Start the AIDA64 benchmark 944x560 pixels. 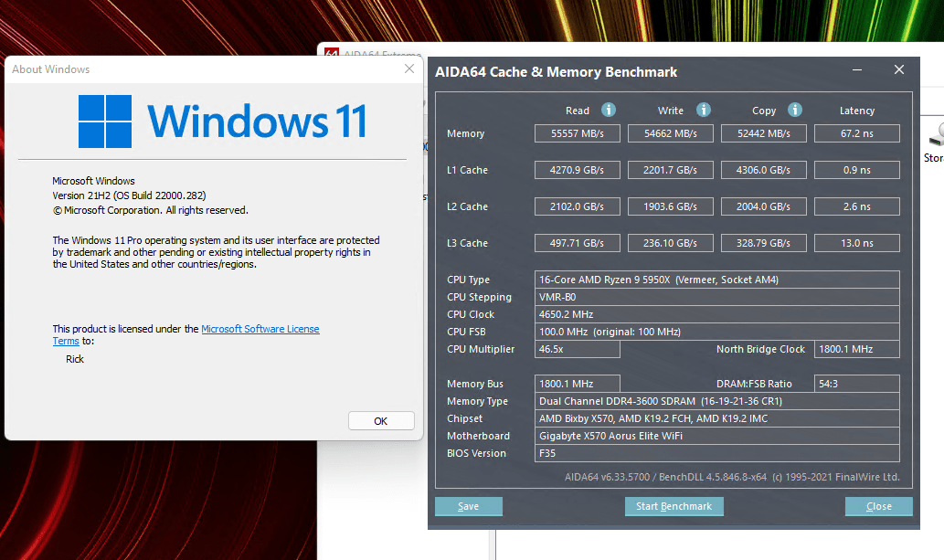tap(674, 506)
